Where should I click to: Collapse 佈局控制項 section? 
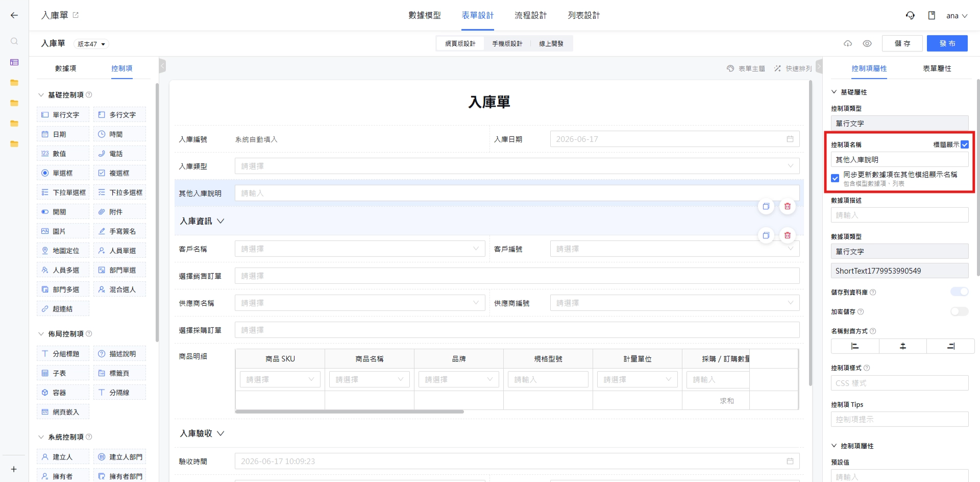[x=41, y=334]
